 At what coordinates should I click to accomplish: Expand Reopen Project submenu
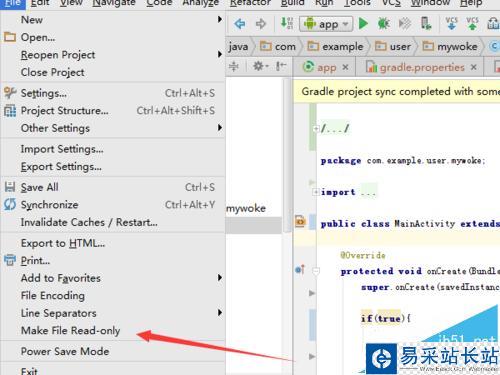coord(113,55)
